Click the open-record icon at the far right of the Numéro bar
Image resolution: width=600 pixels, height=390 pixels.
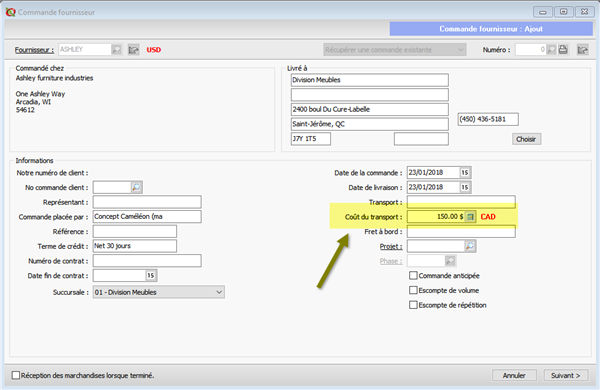[582, 49]
